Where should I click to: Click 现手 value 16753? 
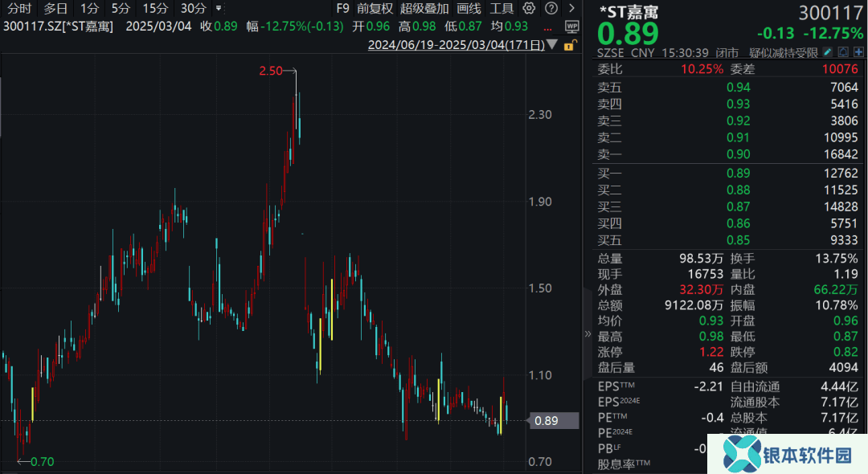point(706,274)
